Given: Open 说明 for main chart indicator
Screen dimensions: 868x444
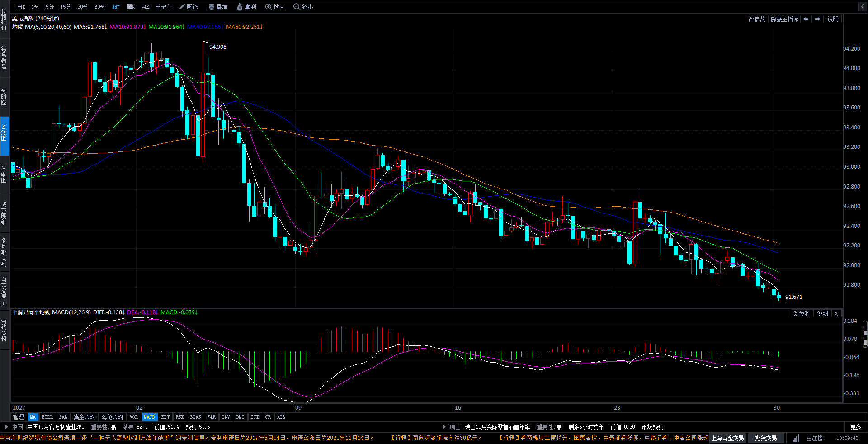Looking at the screenshot, I should pos(833,19).
